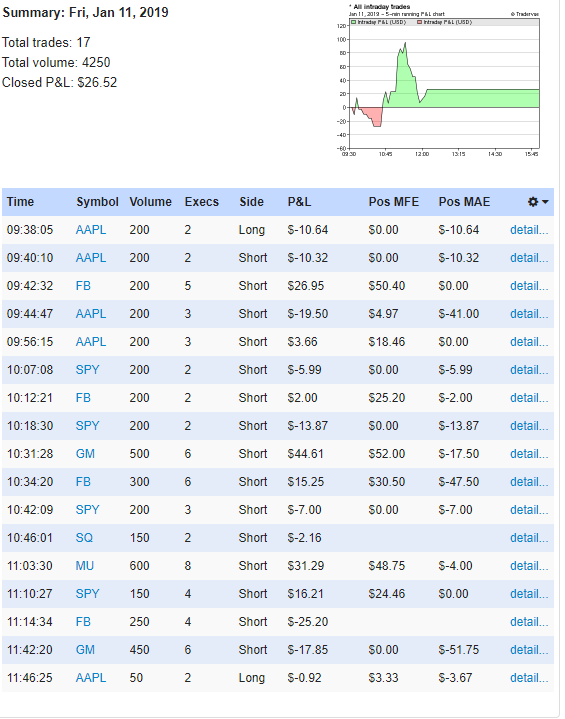565x719 pixels.
Task: Open the table column settings gear
Action: 538,202
